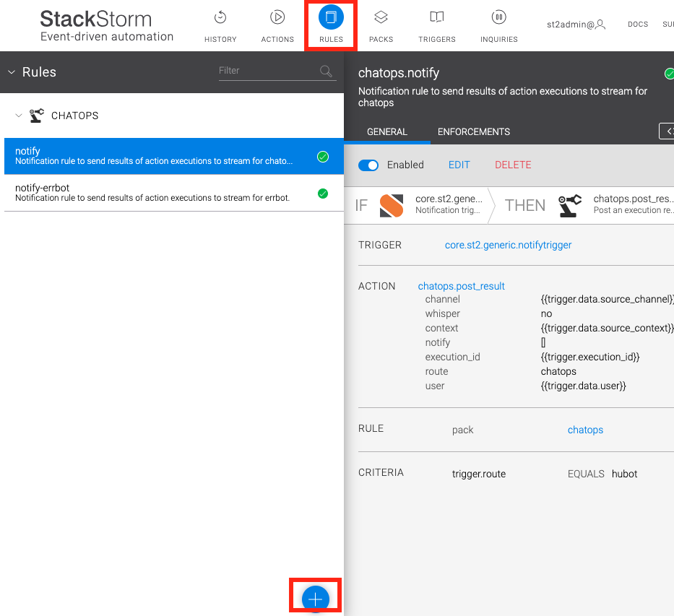This screenshot has width=674, height=616.
Task: Toggle the Enabled rule switch
Action: [x=368, y=165]
